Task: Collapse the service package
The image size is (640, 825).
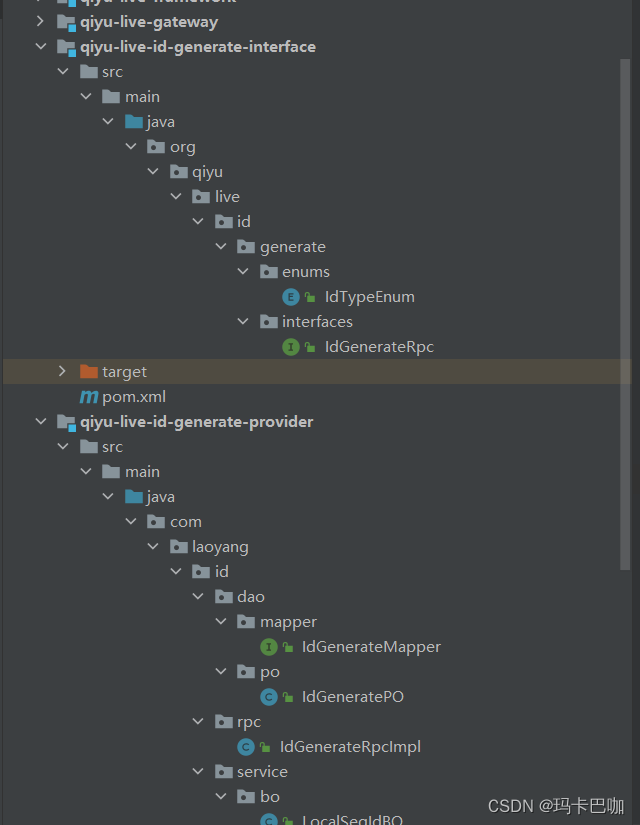Action: [199, 771]
